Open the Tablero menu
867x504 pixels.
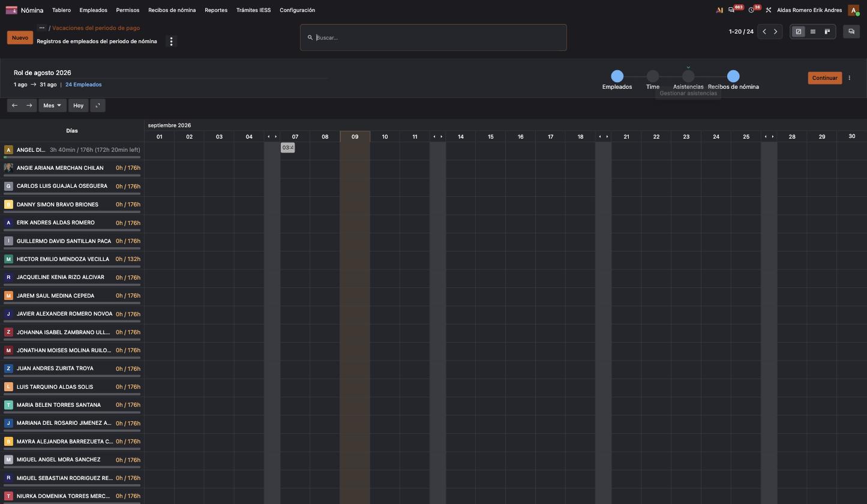61,10
